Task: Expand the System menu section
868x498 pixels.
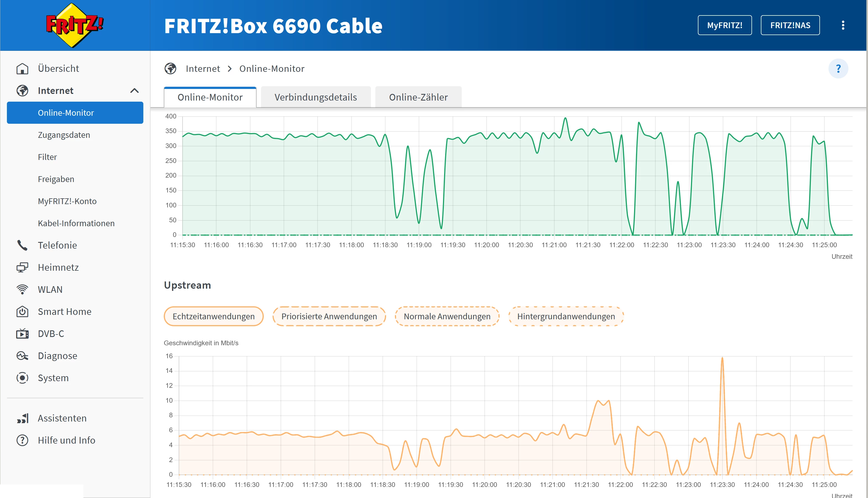Action: click(x=53, y=378)
